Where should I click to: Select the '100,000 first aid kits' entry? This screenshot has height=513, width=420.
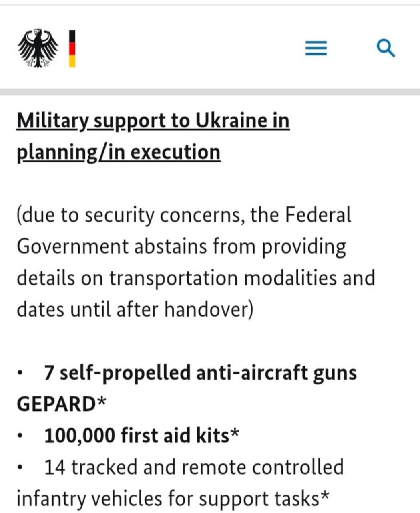point(137,436)
